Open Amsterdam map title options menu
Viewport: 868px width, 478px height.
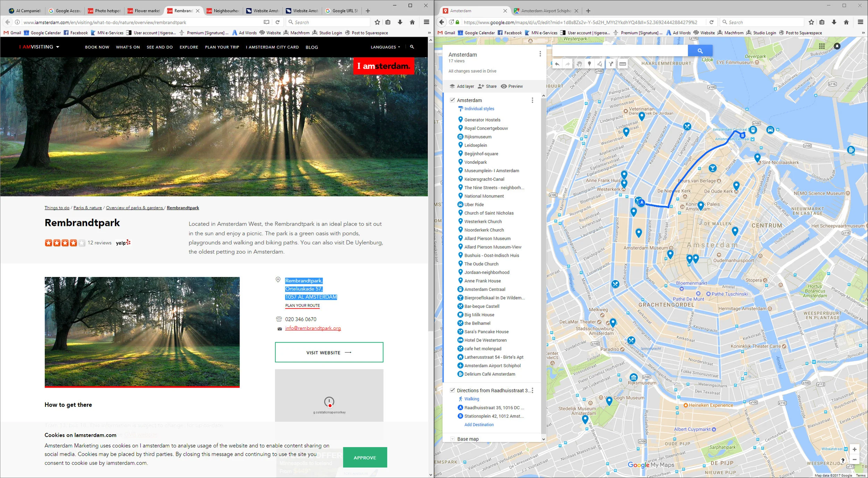pos(540,54)
